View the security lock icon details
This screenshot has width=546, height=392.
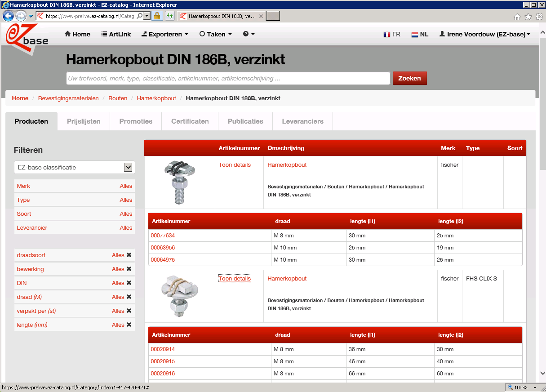click(x=157, y=16)
